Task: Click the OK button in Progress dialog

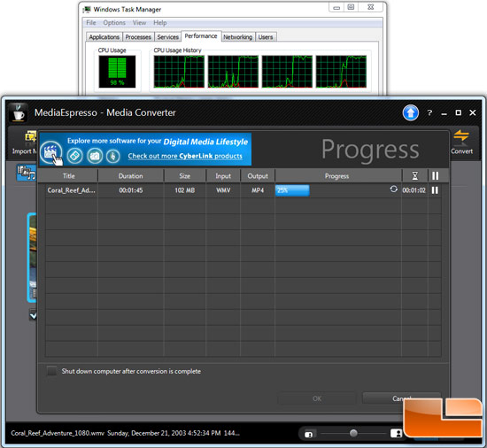Action: [x=317, y=398]
